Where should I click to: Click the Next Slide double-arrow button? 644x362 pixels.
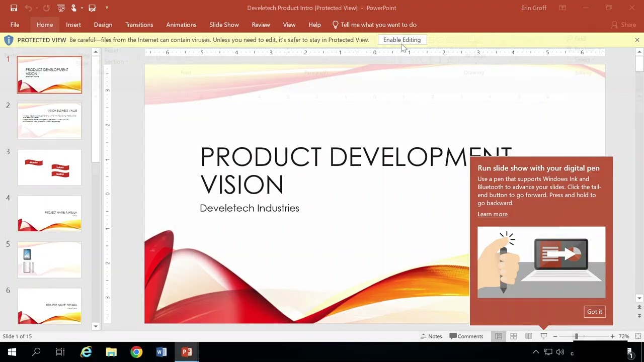(639, 316)
